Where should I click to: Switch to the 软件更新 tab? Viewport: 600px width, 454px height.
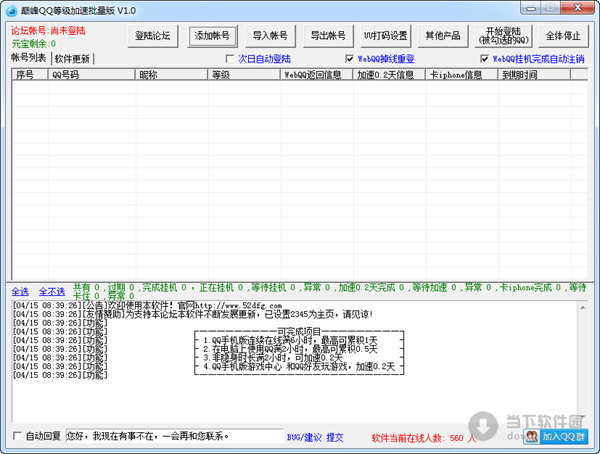click(x=72, y=59)
